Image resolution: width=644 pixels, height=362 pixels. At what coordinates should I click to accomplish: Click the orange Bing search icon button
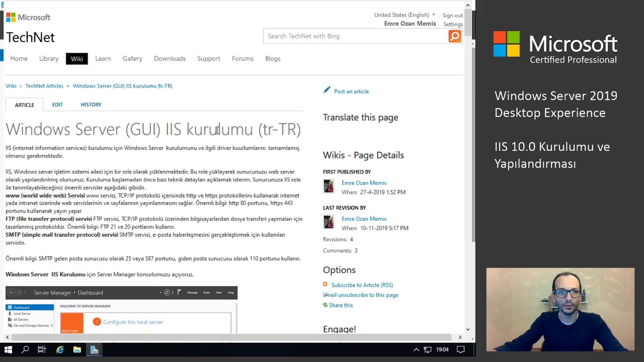pyautogui.click(x=454, y=36)
